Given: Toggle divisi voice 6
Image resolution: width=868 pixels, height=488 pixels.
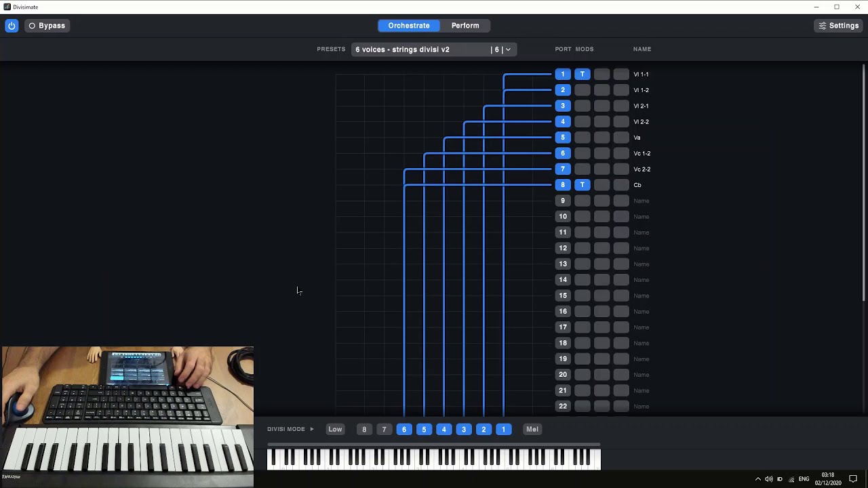Looking at the screenshot, I should click(404, 429).
